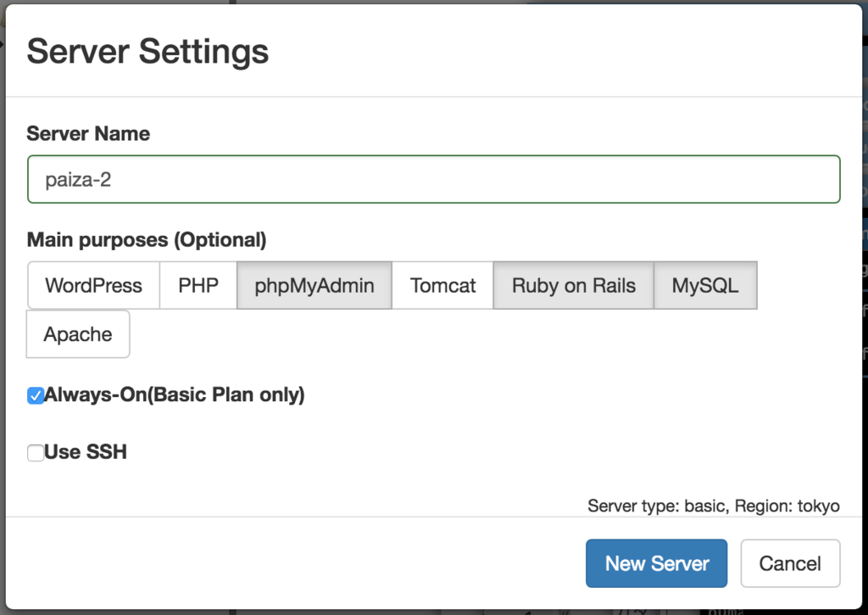This screenshot has width=868, height=615.
Task: Choose Tomcat in Main purposes
Action: tap(442, 286)
